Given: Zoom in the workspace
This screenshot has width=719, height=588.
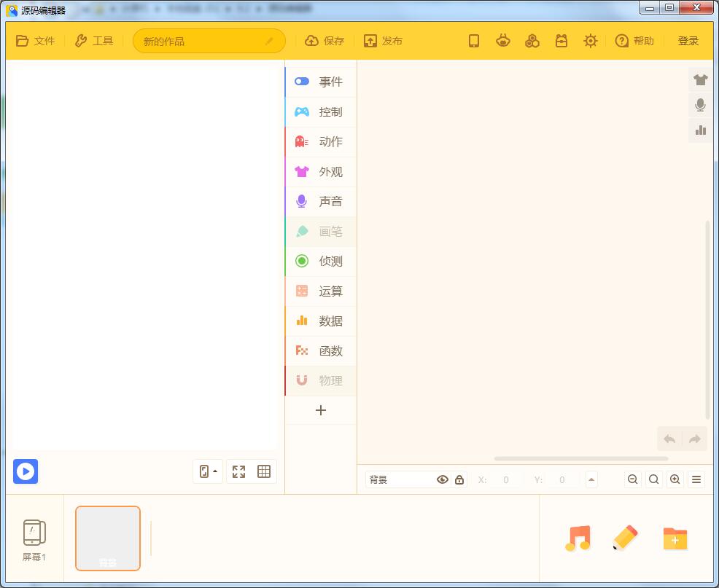Looking at the screenshot, I should (x=675, y=479).
